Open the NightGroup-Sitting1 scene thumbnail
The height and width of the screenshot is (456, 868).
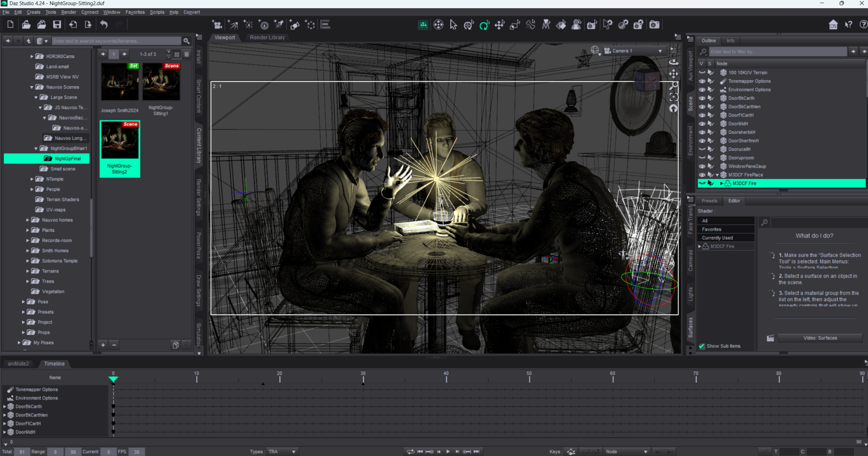[x=161, y=82]
